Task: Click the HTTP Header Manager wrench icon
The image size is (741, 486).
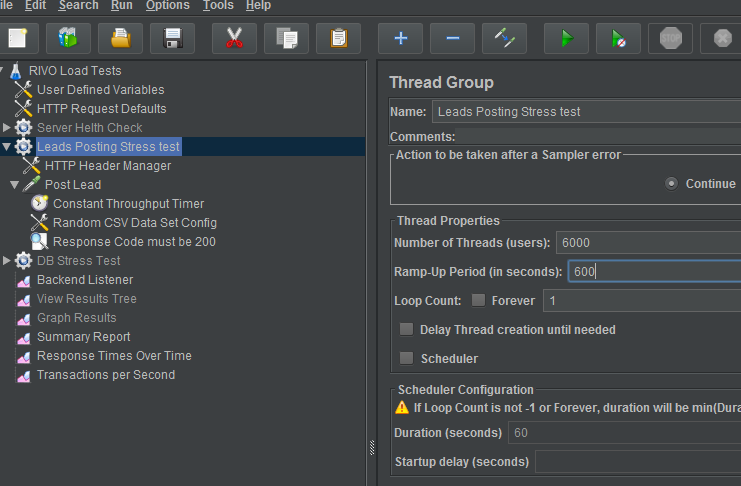Action: [31, 165]
